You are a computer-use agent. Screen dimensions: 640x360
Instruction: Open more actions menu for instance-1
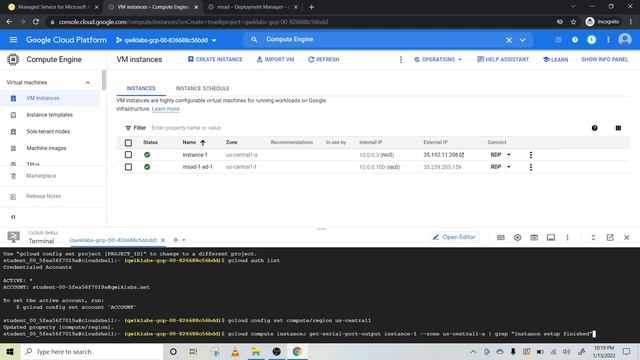point(531,155)
